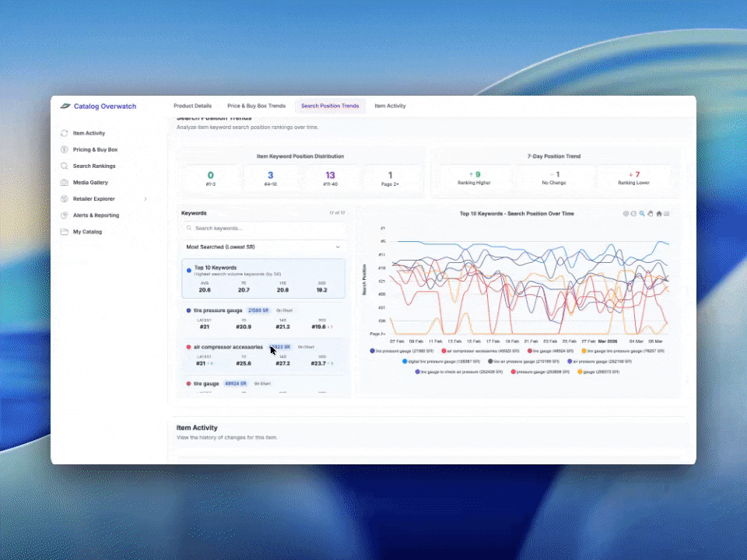This screenshot has width=747, height=560.
Task: Click the Ranking Lower trend card
Action: pyautogui.click(x=633, y=177)
